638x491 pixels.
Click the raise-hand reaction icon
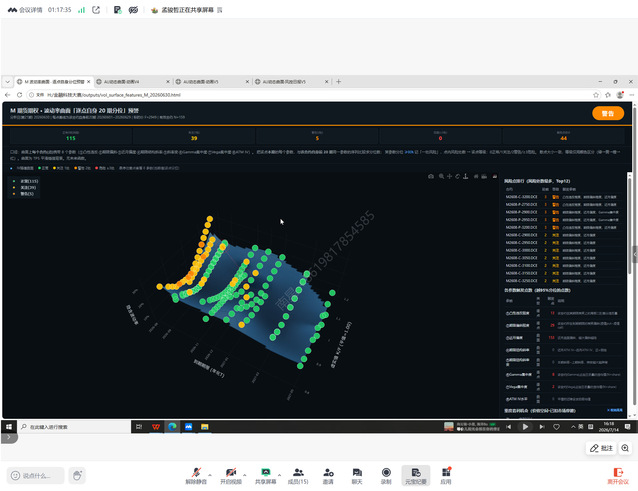[x=77, y=475]
